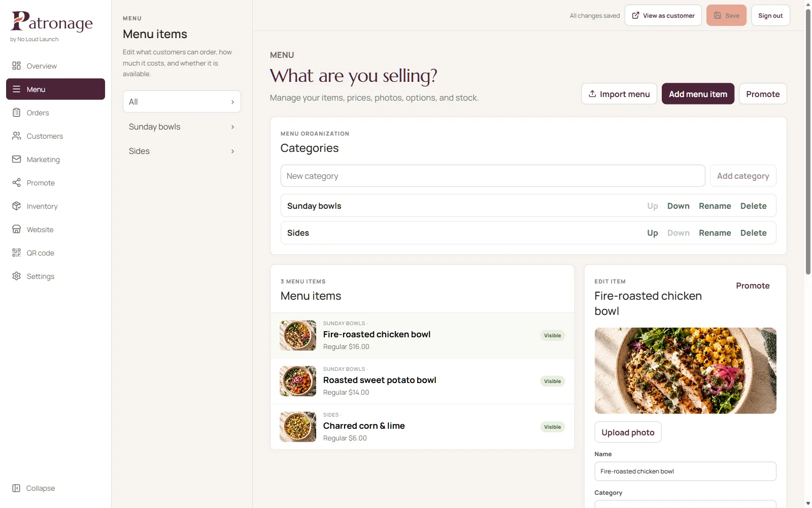Expand the Sunday bowls chevron in menu panel
Viewport: 812px width, 508px height.
click(x=232, y=127)
